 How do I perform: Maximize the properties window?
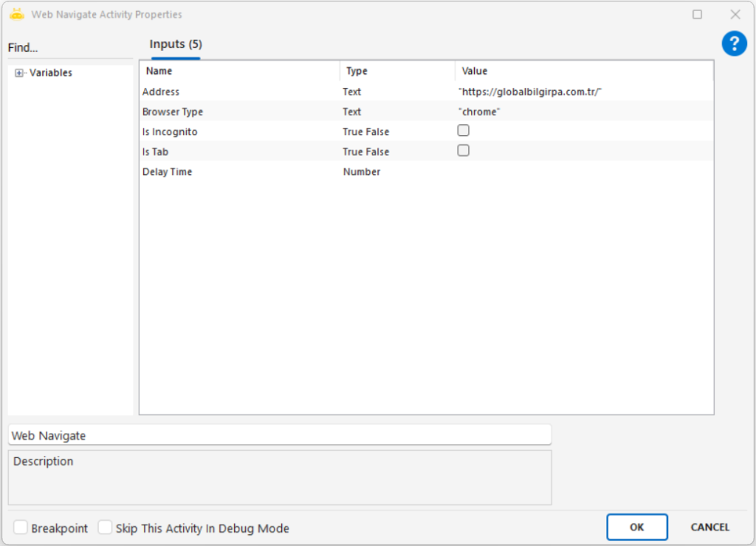tap(697, 15)
